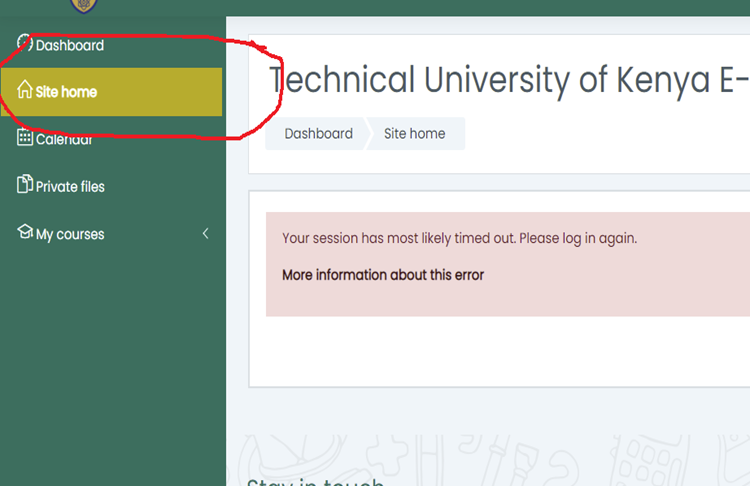Click the Dashboard speedometer icon in sidebar
The width and height of the screenshot is (750, 486).
coord(25,43)
